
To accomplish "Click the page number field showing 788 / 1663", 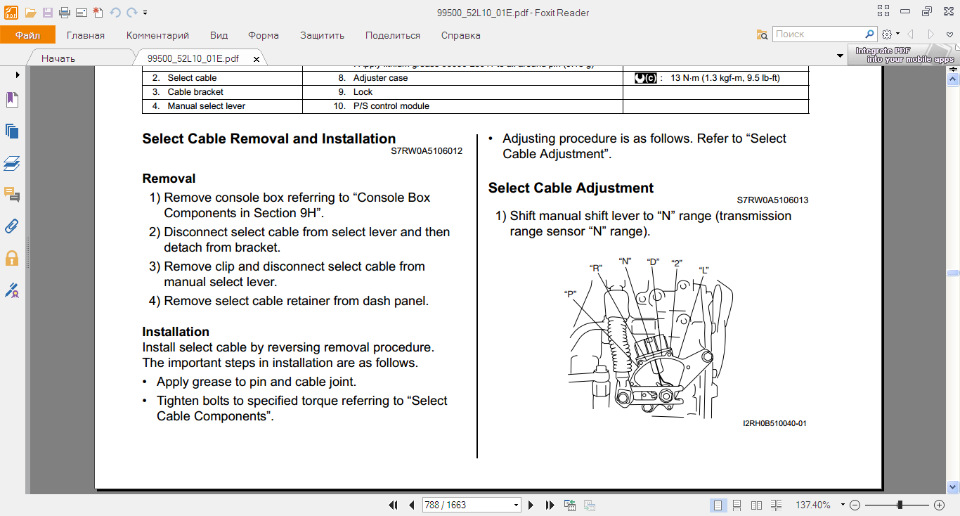I will [467, 505].
